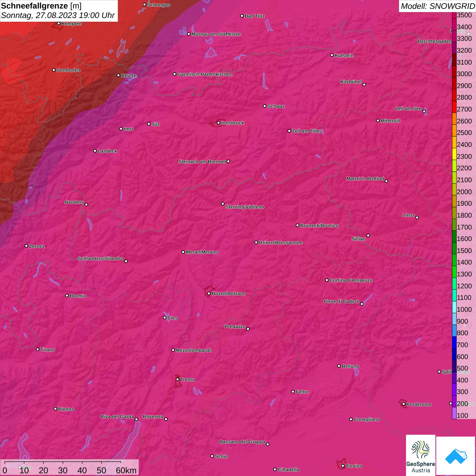The height and width of the screenshot is (476, 476).
Task: Click the Trento city marker
Action: [177, 379]
